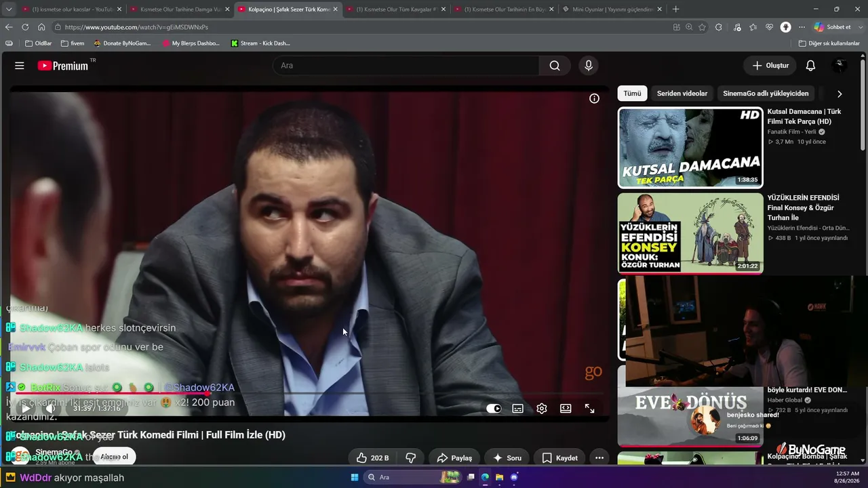Toggle autoplay switch in the player
This screenshot has width=868, height=488.
tap(494, 409)
